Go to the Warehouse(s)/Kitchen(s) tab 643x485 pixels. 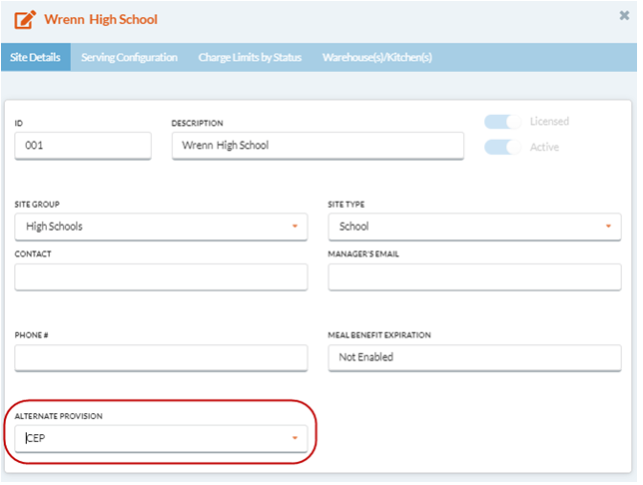pyautogui.click(x=377, y=57)
